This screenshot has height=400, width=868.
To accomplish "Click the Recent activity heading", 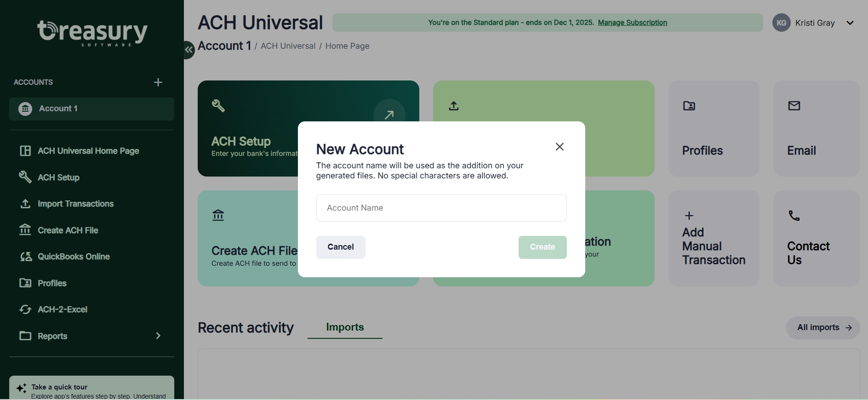I will pyautogui.click(x=246, y=328).
